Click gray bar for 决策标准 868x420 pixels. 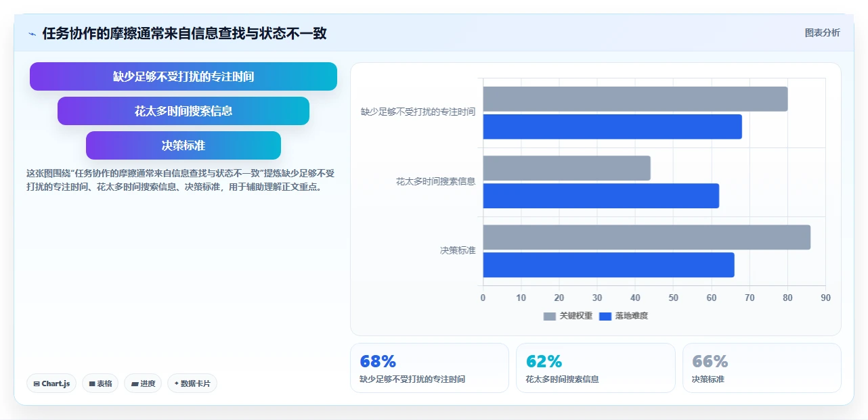pyautogui.click(x=647, y=237)
